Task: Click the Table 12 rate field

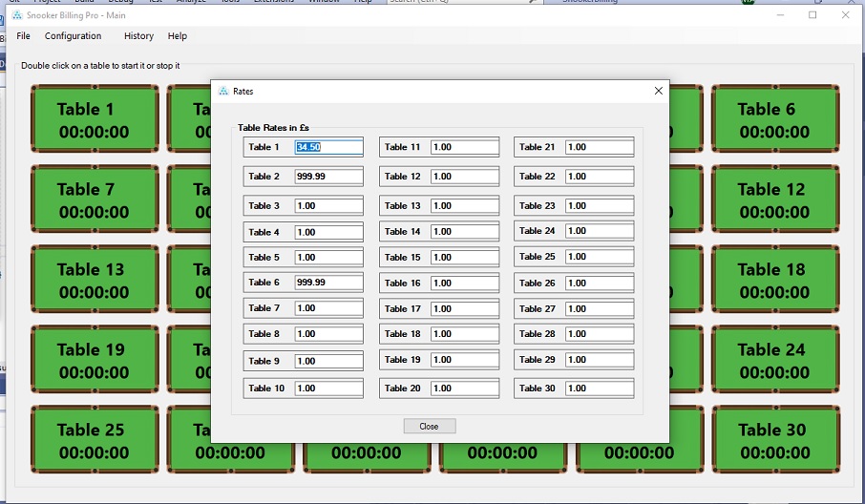Action: (x=465, y=177)
